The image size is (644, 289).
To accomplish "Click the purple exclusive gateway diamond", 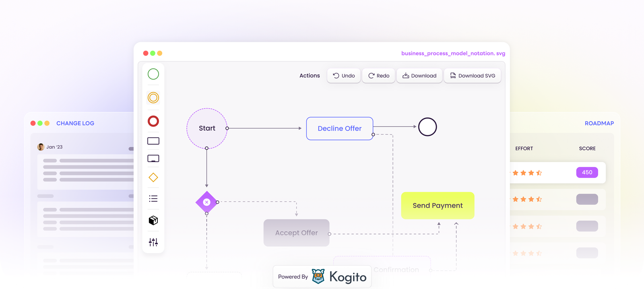I will [x=206, y=202].
